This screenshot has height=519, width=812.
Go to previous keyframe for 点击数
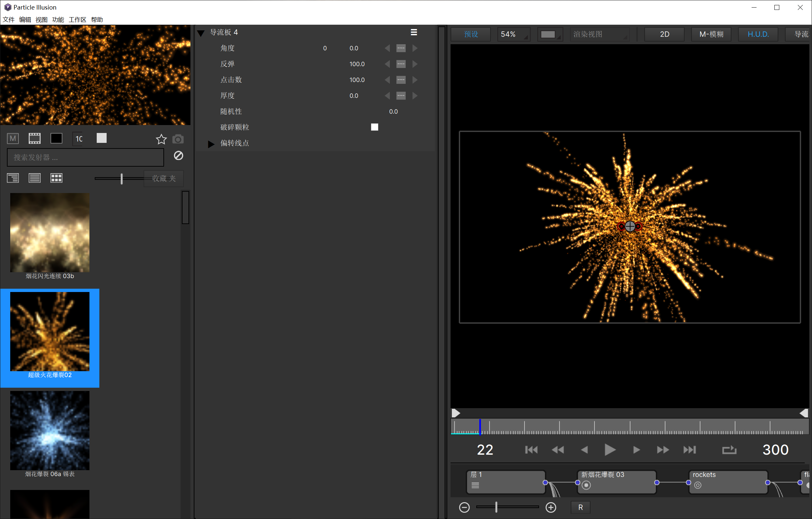tap(387, 80)
